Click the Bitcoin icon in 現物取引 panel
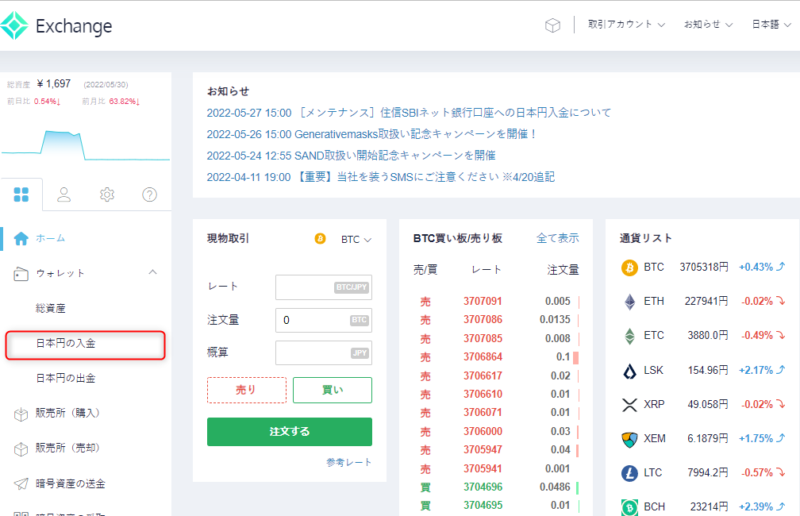 tap(320, 238)
